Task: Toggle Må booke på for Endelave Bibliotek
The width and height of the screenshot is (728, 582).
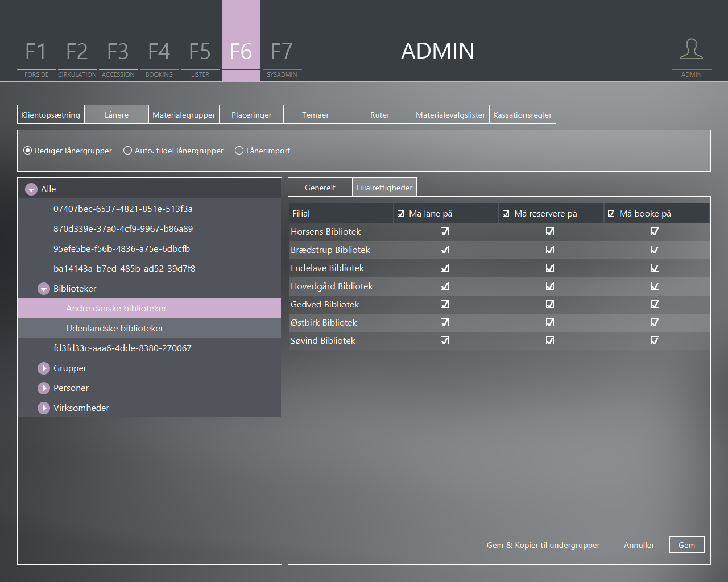Action: (655, 268)
